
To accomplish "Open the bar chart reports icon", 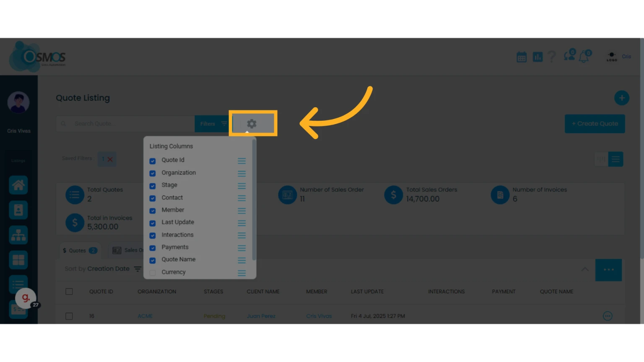I will 538,57.
